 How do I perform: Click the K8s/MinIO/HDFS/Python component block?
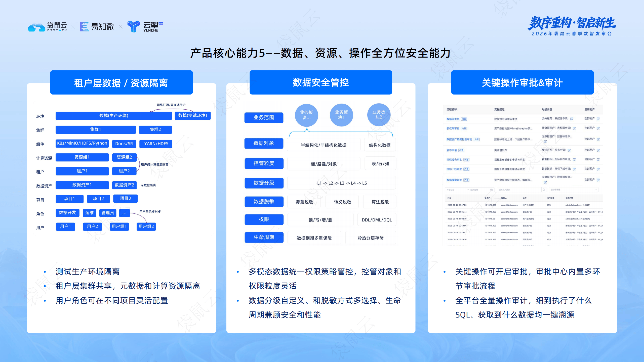point(82,144)
